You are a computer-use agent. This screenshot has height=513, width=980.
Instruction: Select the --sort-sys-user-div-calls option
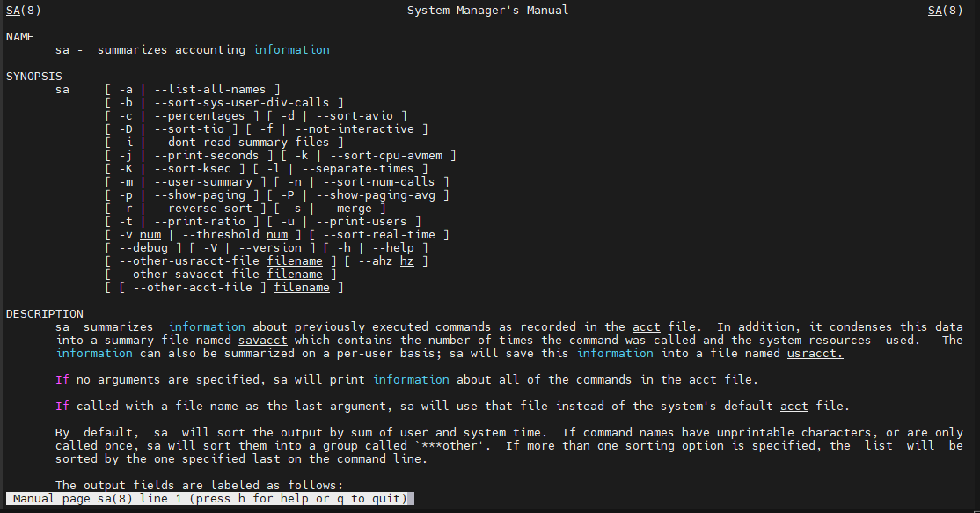[x=242, y=102]
